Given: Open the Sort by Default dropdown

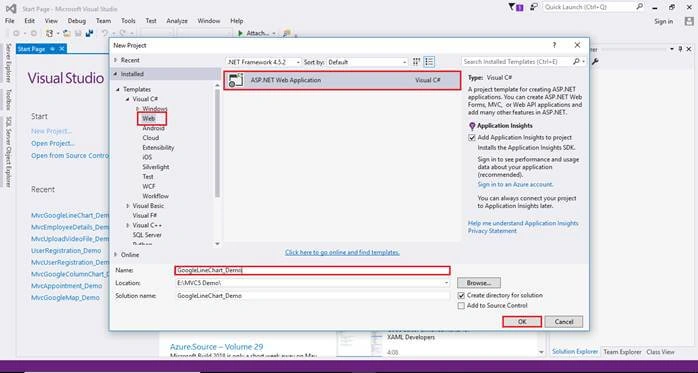Looking at the screenshot, I should point(367,62).
